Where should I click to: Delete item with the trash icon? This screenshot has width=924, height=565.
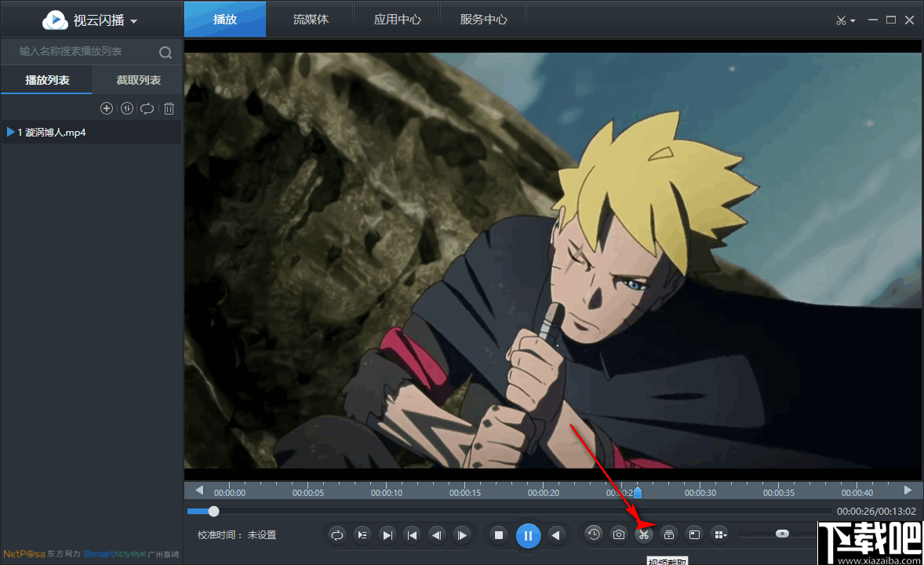click(x=169, y=108)
